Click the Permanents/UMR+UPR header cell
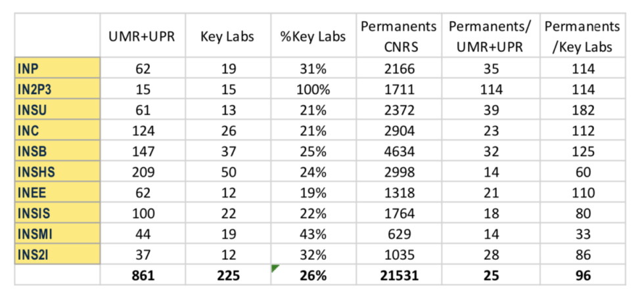 [x=490, y=36]
